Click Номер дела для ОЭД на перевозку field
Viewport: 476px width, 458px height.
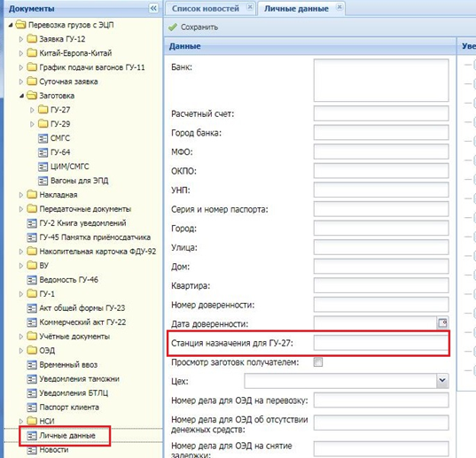click(381, 400)
